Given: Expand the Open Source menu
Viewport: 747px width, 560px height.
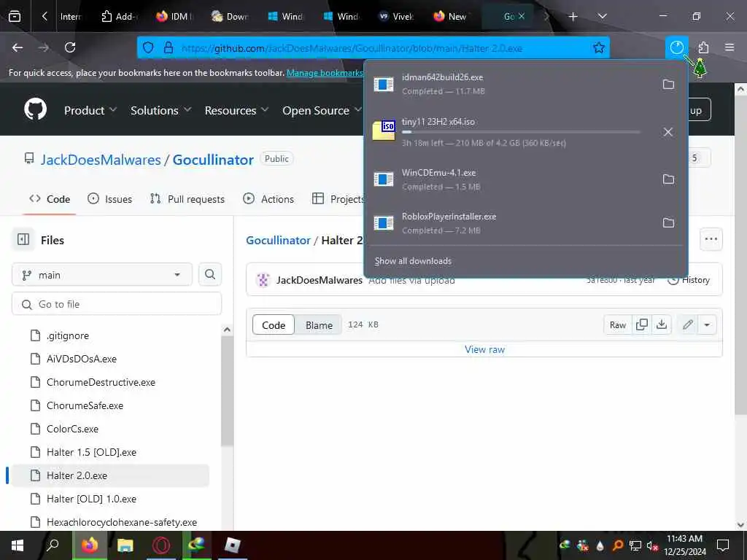Looking at the screenshot, I should click(322, 111).
